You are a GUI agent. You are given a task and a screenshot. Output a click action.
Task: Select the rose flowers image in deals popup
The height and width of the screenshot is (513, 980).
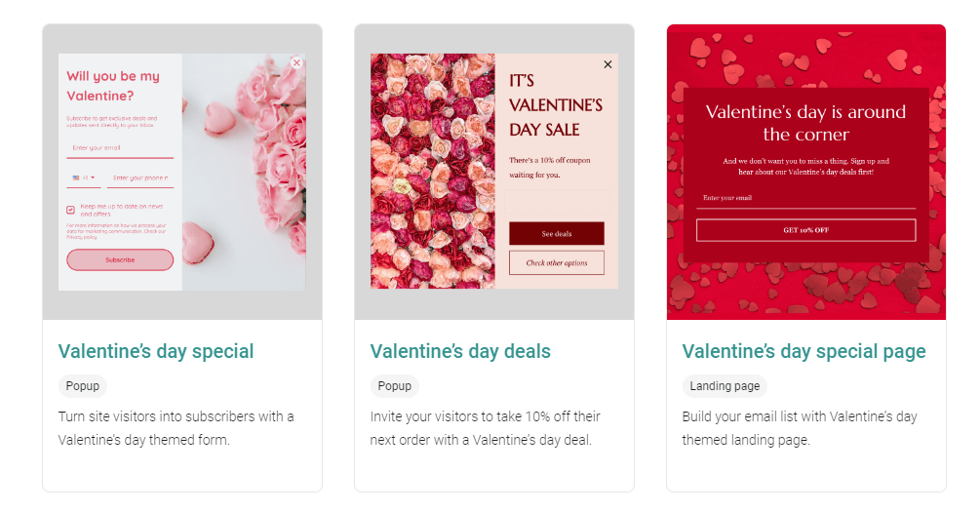tap(433, 172)
